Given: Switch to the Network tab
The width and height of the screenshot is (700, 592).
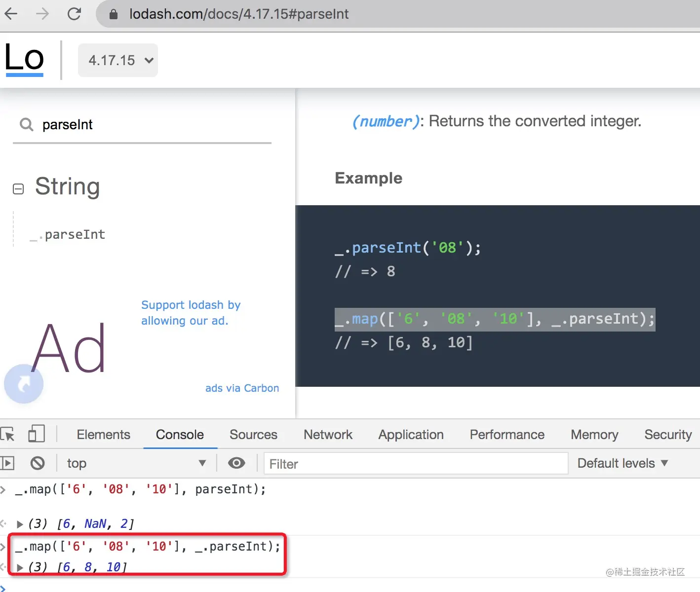Looking at the screenshot, I should pos(328,435).
